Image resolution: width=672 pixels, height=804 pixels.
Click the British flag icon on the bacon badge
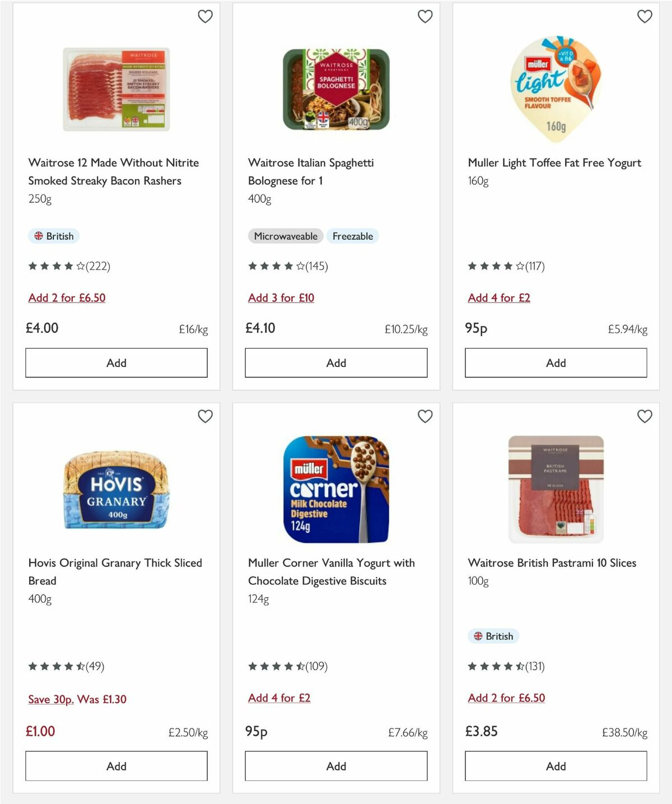click(39, 236)
